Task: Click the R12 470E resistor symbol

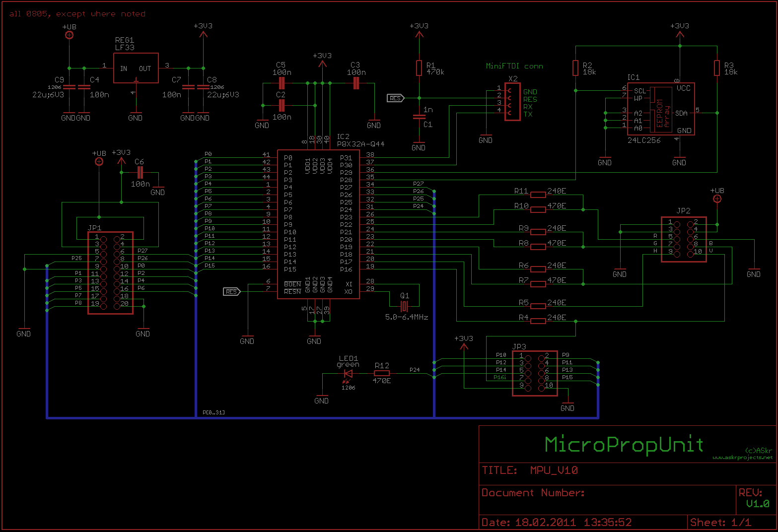Action: [x=382, y=373]
